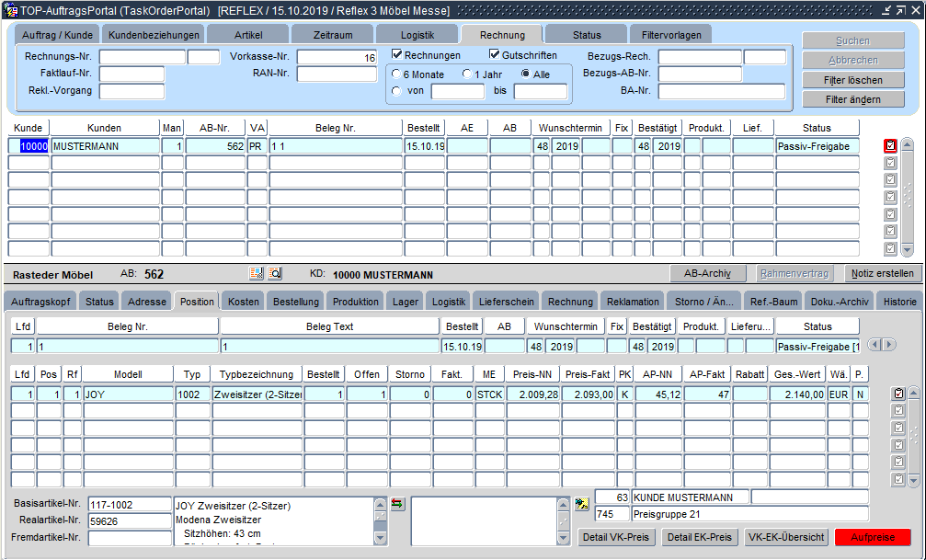The image size is (926, 560).
Task: Select the 6 Monate radio option
Action: [396, 74]
